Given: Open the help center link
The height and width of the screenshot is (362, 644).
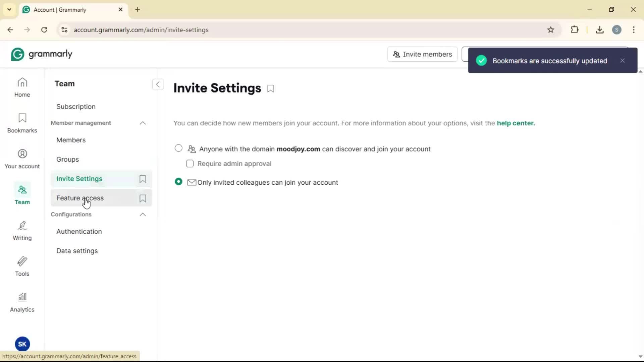Looking at the screenshot, I should coord(516,123).
